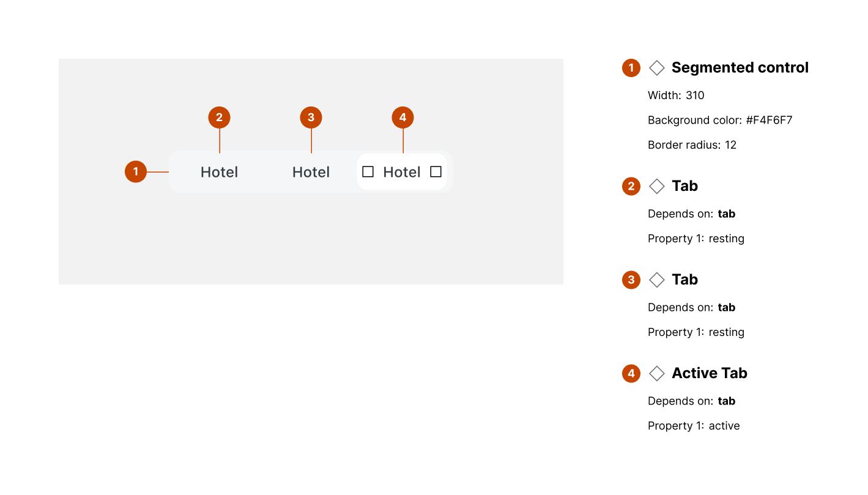
Task: Select orange marker 1 left of the segmented control
Action: 136,172
